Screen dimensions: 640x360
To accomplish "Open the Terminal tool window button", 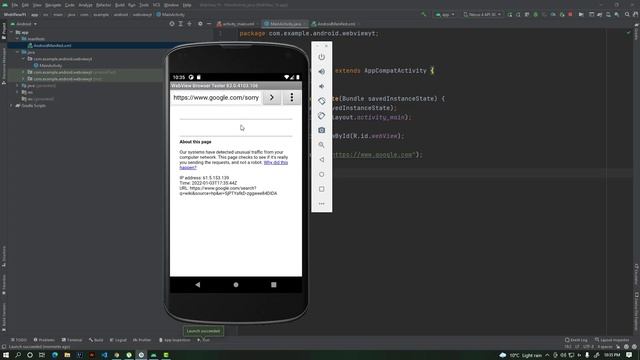I will (x=72, y=340).
